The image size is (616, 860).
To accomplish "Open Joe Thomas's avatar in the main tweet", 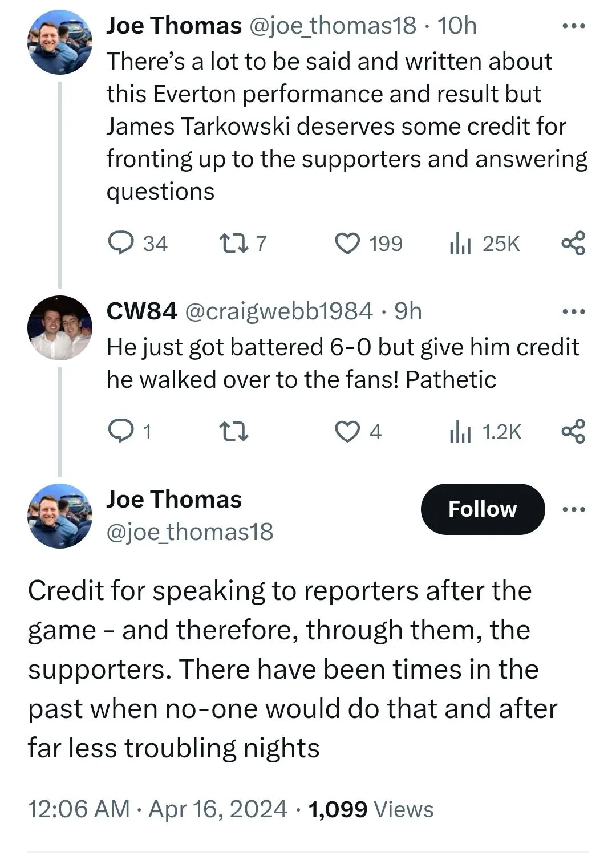I will [x=60, y=516].
